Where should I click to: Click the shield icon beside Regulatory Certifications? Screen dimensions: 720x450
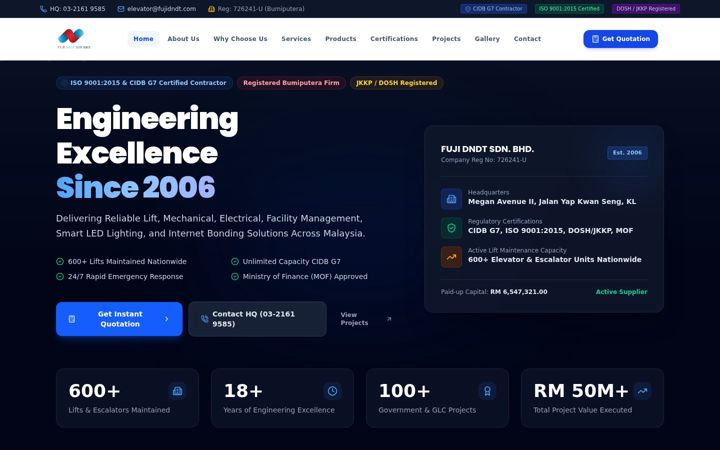[x=451, y=228]
